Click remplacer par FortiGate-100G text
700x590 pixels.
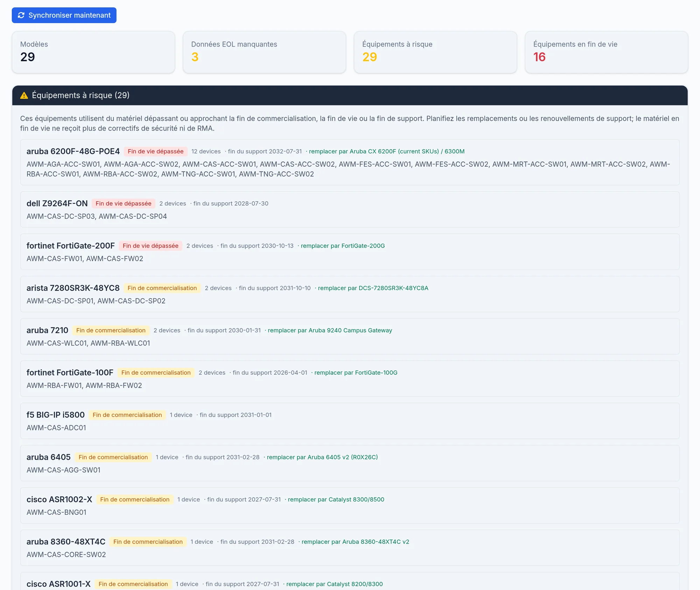[356, 373]
